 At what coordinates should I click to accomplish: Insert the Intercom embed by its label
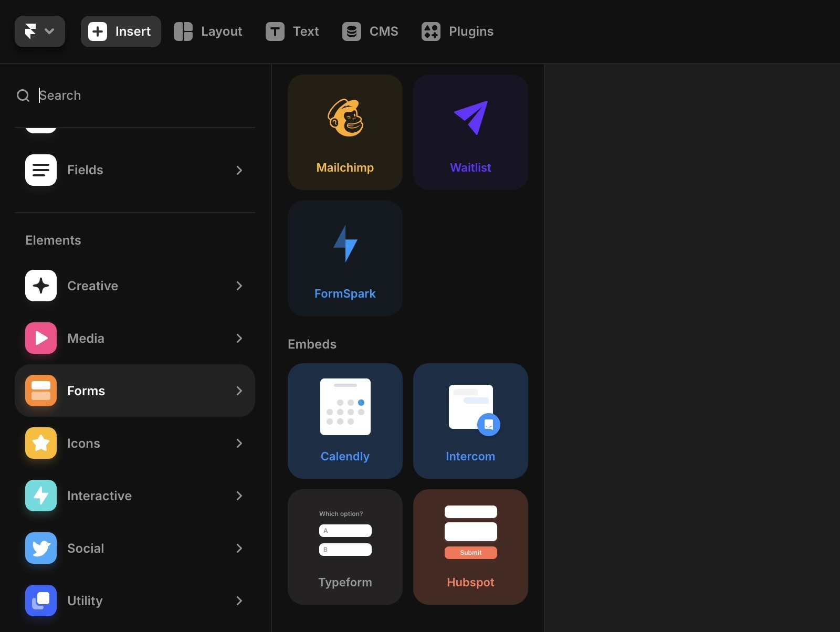coord(470,456)
